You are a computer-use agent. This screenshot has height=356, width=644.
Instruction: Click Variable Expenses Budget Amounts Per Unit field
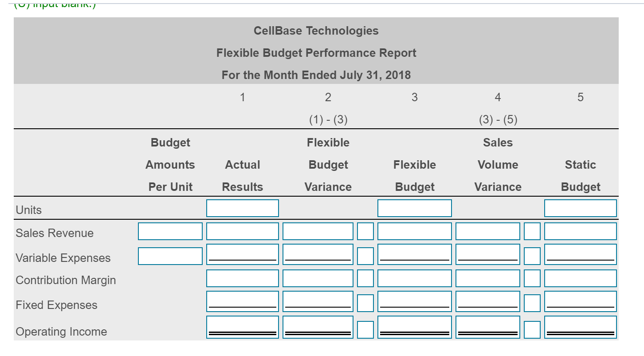pos(170,256)
